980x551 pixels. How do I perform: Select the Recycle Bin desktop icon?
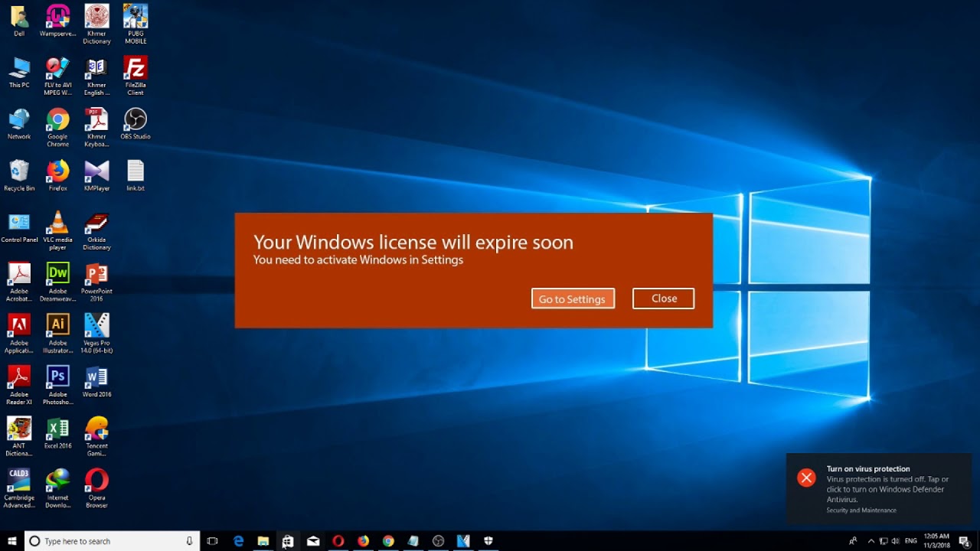tap(19, 175)
